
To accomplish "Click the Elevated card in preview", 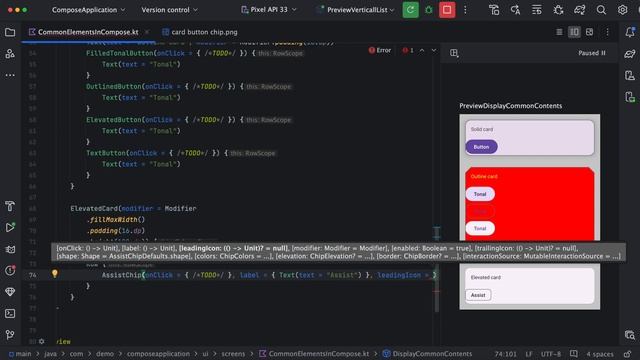I will click(x=530, y=286).
